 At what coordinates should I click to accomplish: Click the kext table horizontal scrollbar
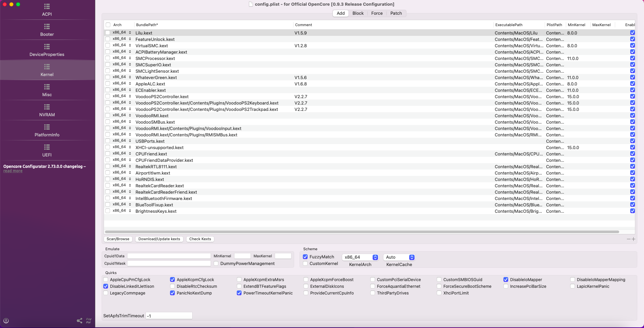362,232
